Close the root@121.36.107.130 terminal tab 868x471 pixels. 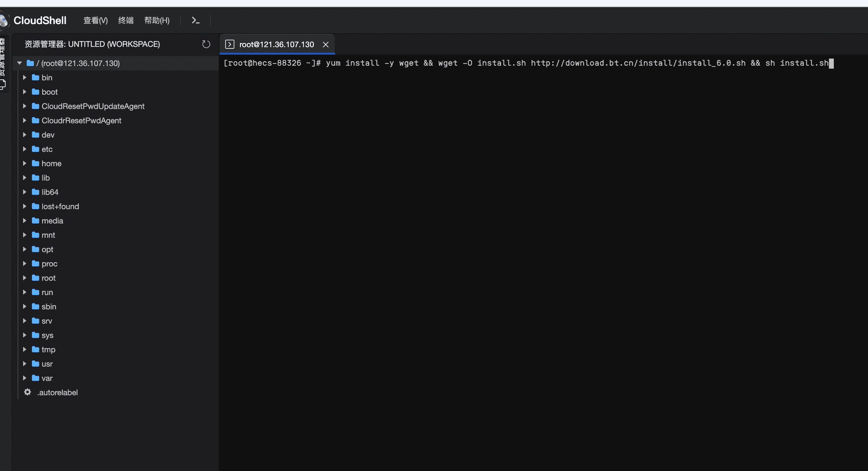[326, 45]
